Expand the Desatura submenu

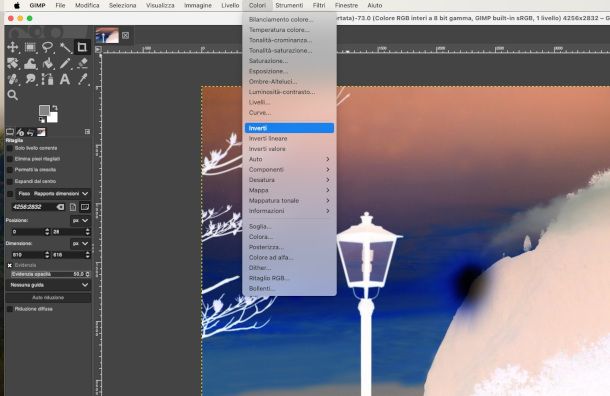tap(289, 180)
